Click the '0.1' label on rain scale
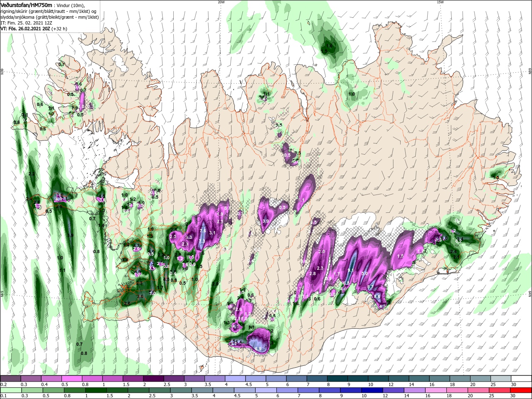Screen dimensions: 532x399 (3, 396)
